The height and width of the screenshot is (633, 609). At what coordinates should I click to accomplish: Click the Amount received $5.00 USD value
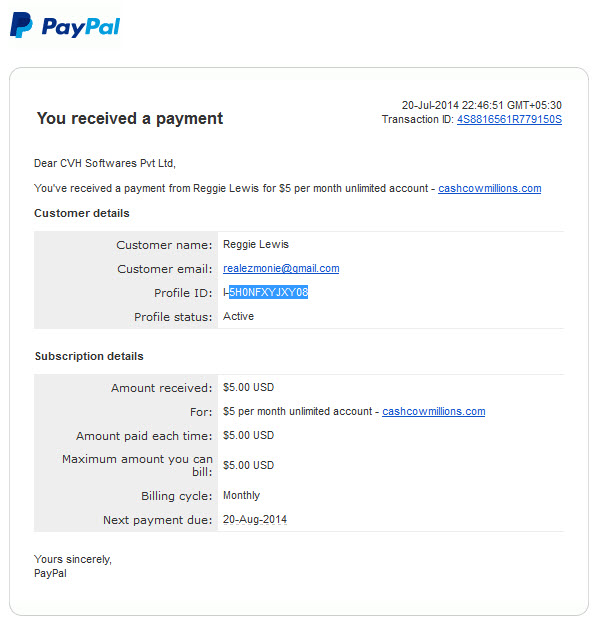click(248, 387)
